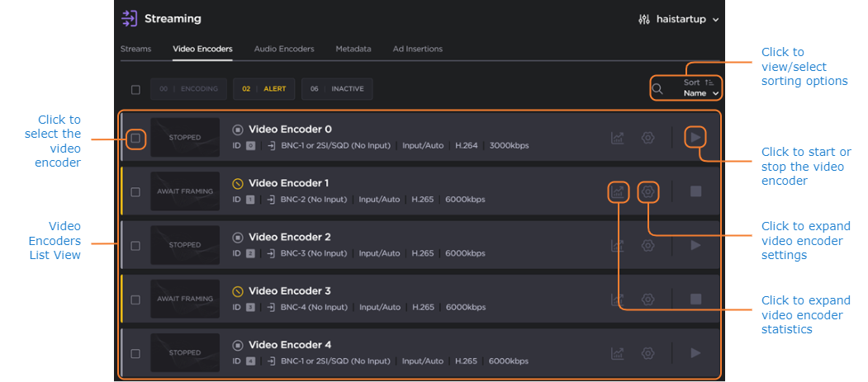
Task: Filter by the 02 ALERT button
Action: point(264,89)
